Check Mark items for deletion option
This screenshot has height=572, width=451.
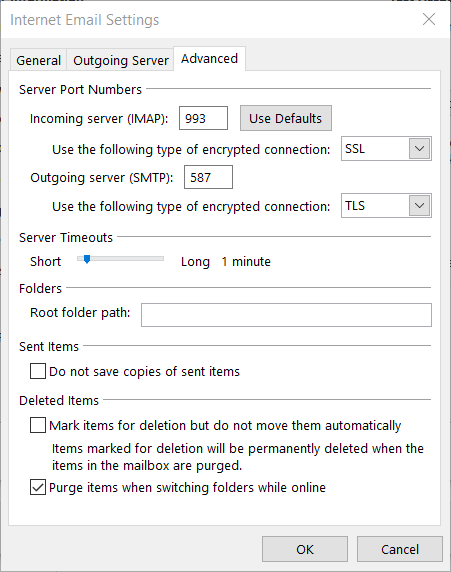38,425
